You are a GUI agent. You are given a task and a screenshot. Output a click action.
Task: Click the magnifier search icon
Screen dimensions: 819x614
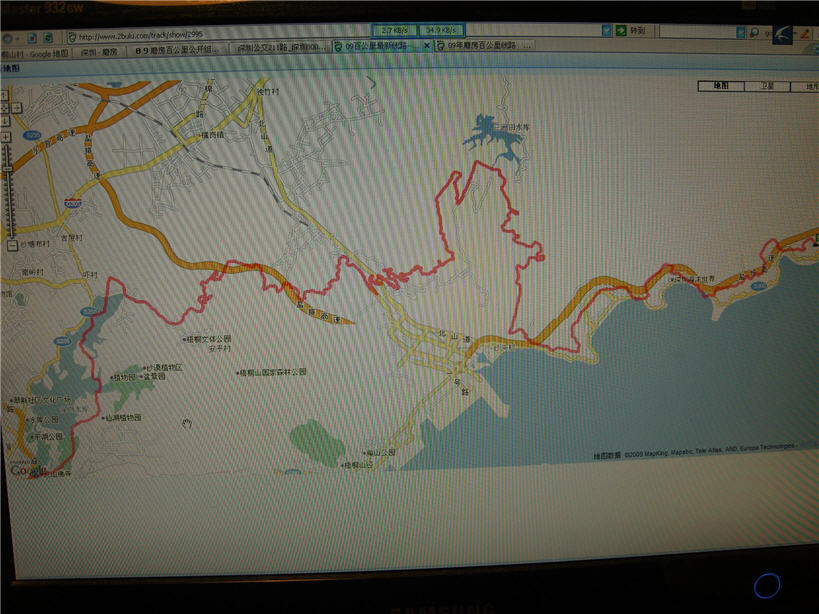[x=754, y=32]
